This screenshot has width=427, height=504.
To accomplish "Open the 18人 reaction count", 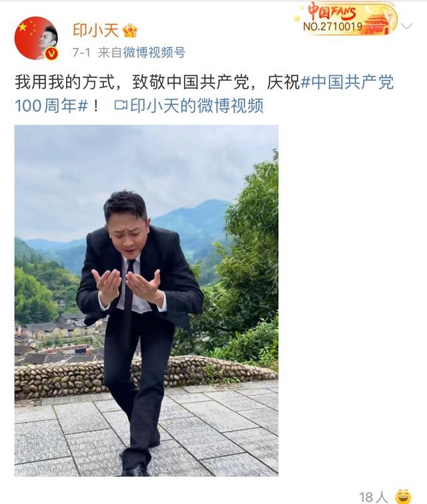I will pos(374,497).
